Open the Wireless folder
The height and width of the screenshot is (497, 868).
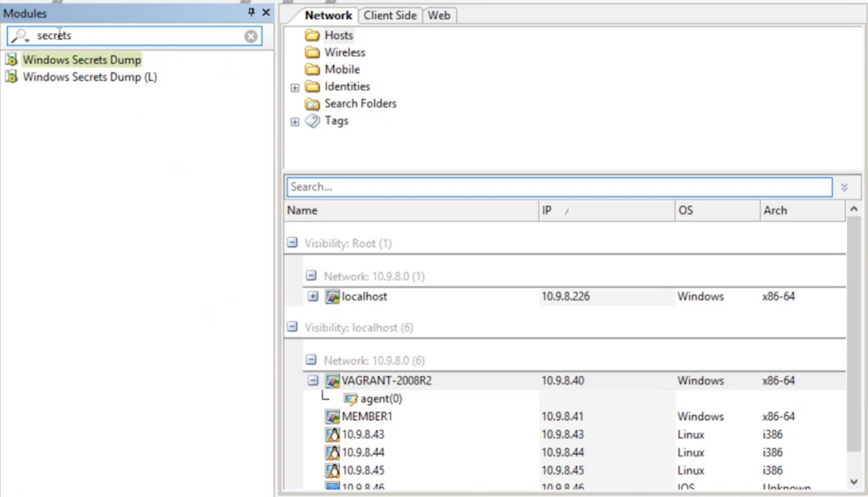pyautogui.click(x=344, y=52)
